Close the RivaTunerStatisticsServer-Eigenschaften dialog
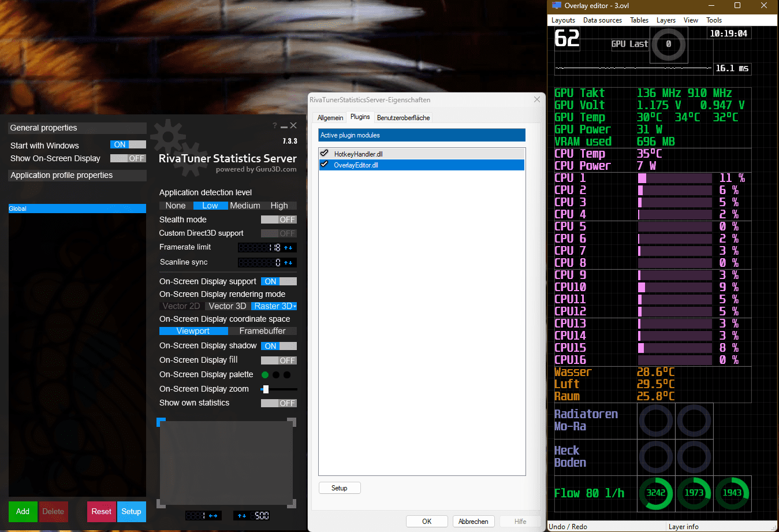 (x=537, y=99)
